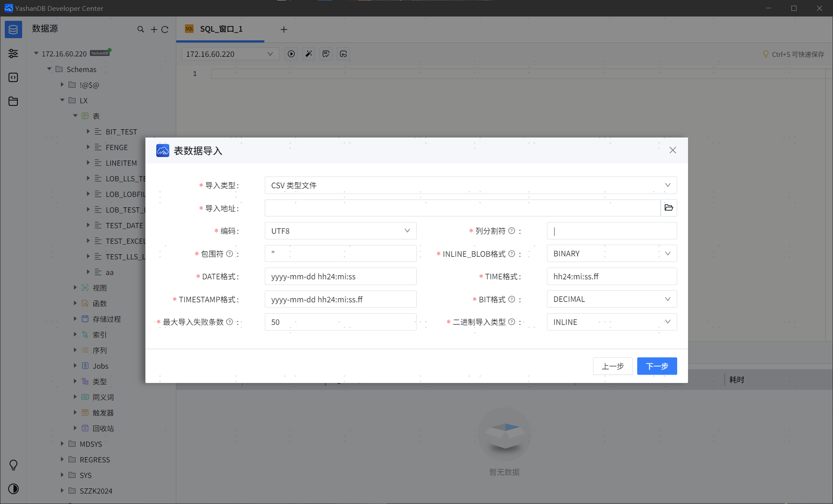Close the 表数据导入 dialog
The height and width of the screenshot is (504, 833).
(x=672, y=150)
